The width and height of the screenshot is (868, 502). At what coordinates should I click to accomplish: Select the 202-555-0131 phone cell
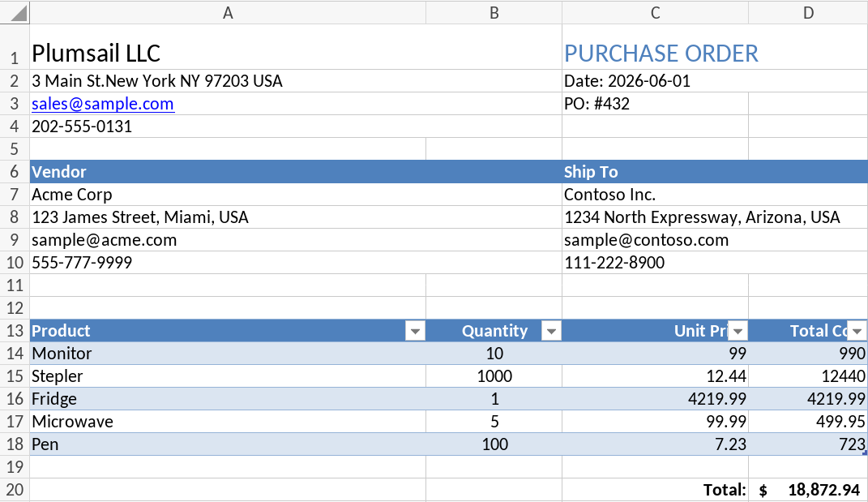pyautogui.click(x=296, y=127)
